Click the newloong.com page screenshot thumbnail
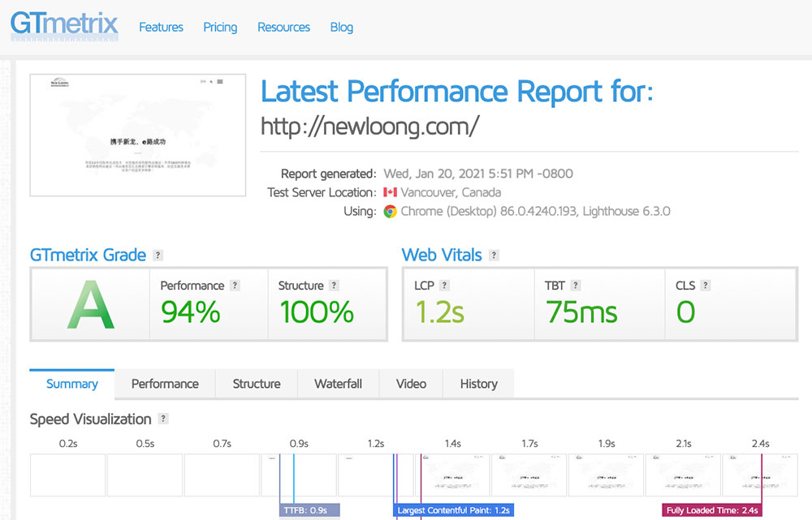This screenshot has width=812, height=520. pyautogui.click(x=138, y=135)
